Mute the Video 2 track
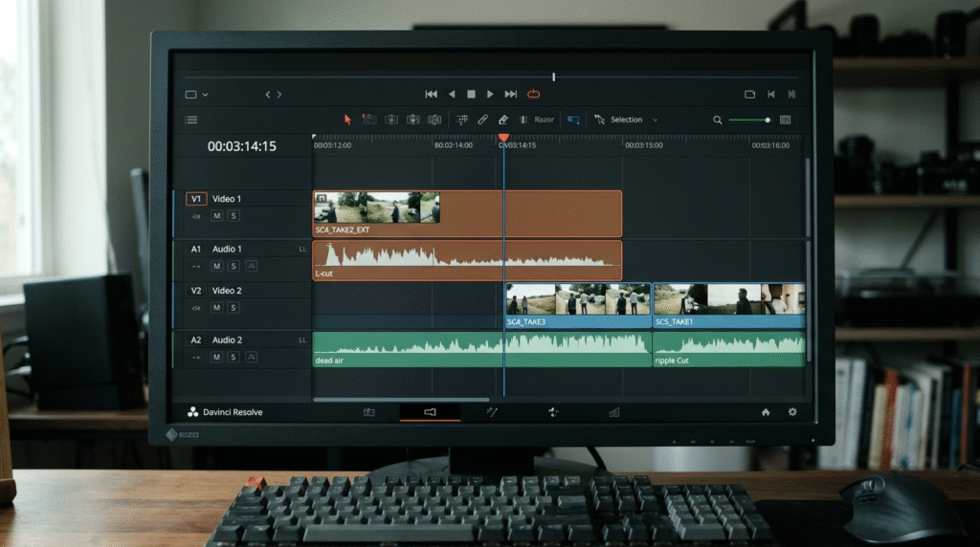Viewport: 980px width, 547px height. click(x=217, y=308)
